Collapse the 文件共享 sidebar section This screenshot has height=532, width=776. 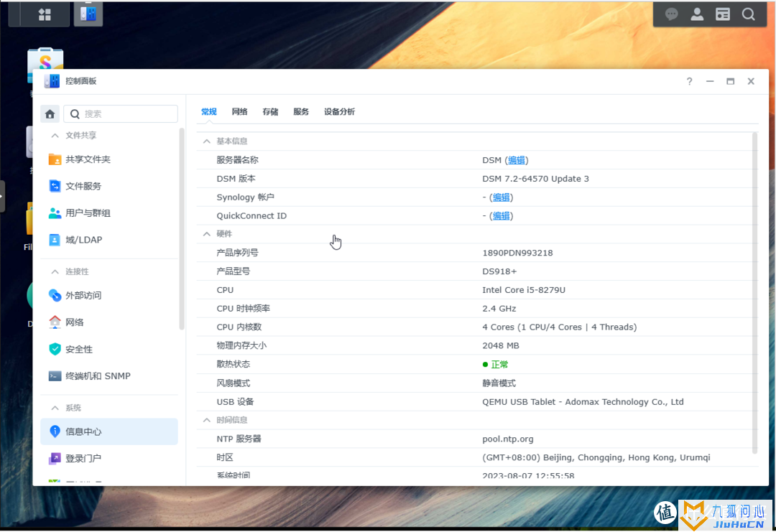pos(55,136)
